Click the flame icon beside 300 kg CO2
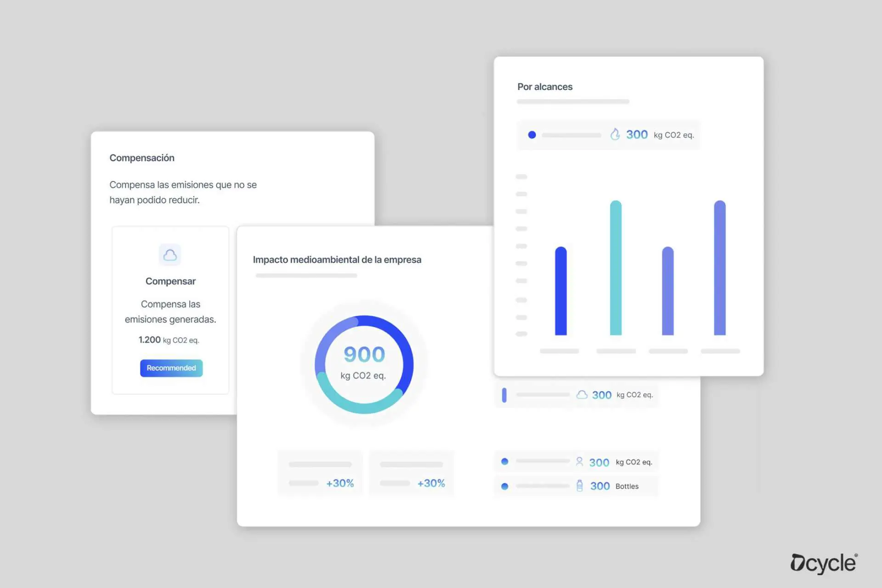Screen dimensions: 882x588 [x=615, y=134]
